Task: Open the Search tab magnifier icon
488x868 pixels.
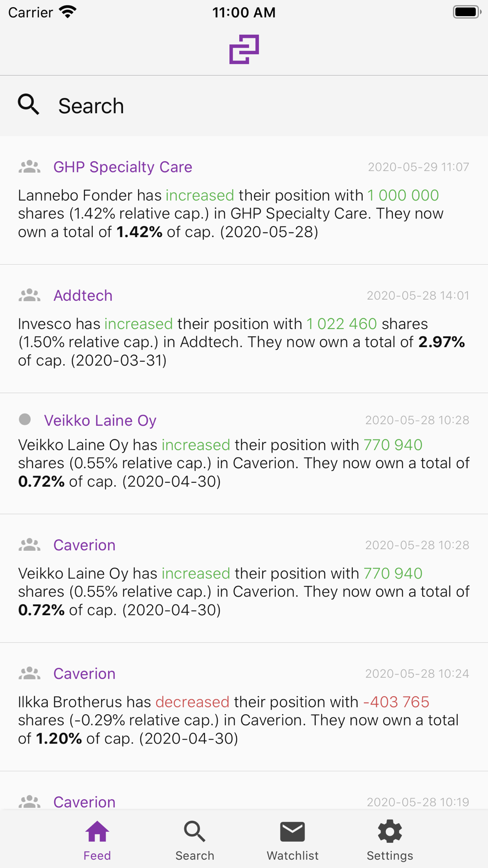Action: pyautogui.click(x=195, y=831)
